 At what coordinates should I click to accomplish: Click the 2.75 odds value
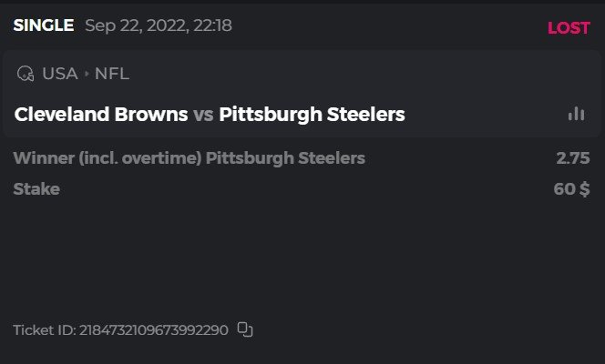pos(573,158)
